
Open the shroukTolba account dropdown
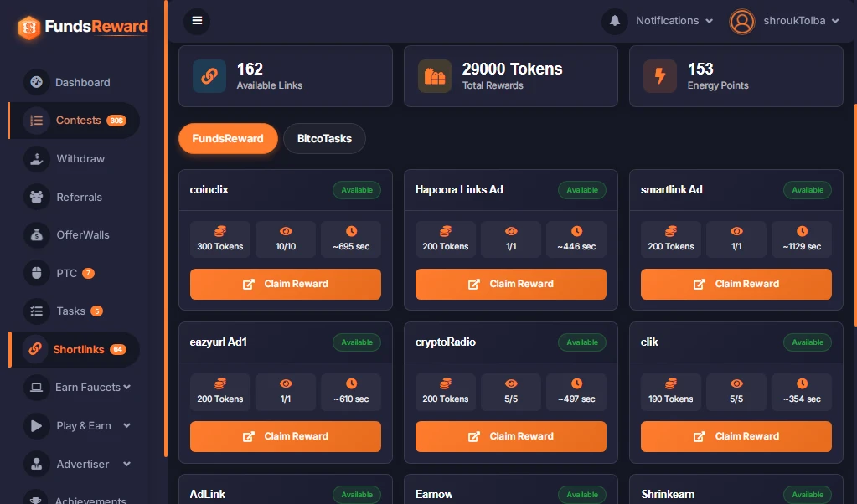pos(801,21)
